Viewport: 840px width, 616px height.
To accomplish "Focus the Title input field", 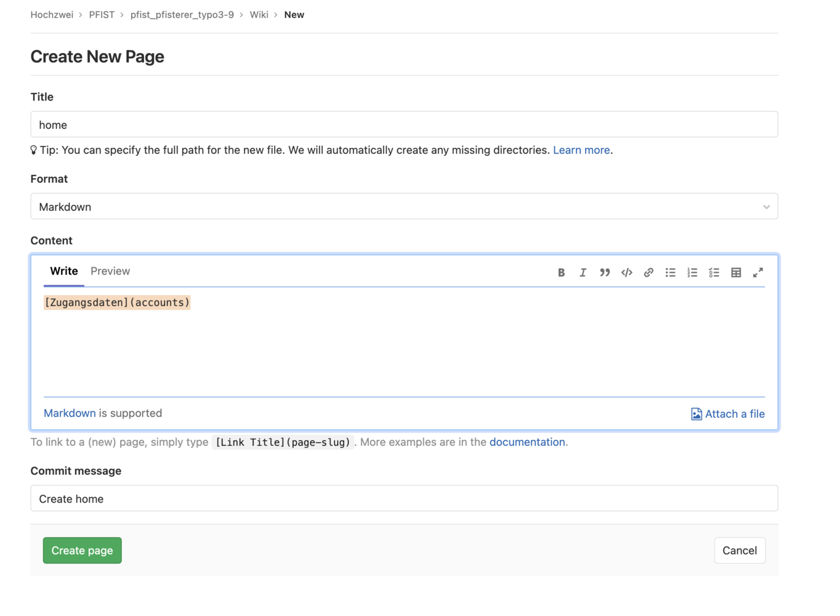I will tap(404, 125).
